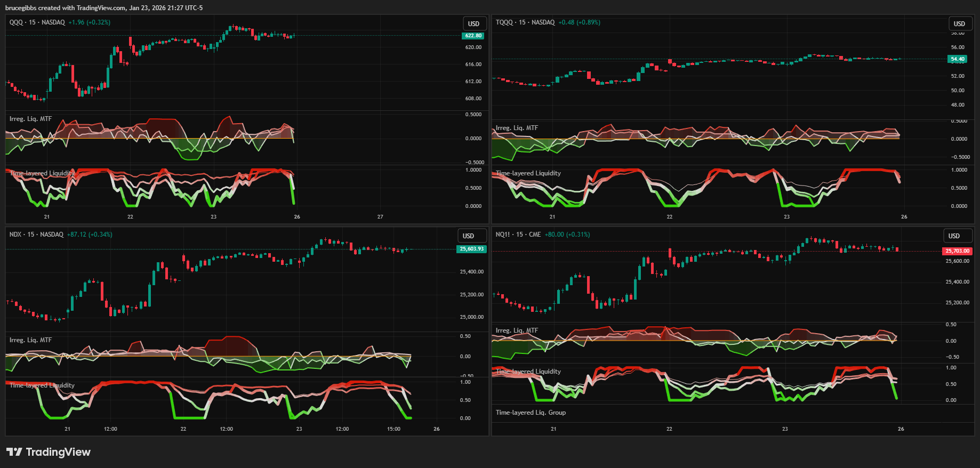Select Irreg. Liq. MTF indicator label in QQQ chart
This screenshot has width=980, height=468.
point(30,119)
